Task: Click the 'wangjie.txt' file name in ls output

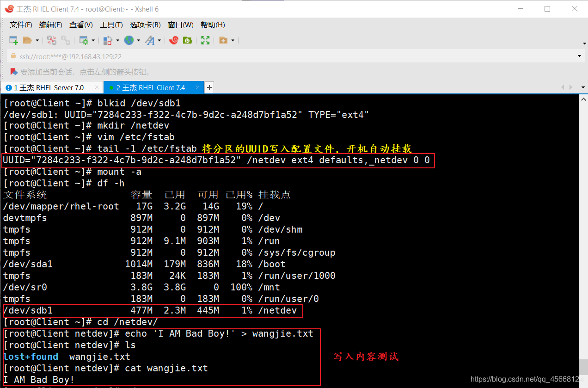Action: [x=99, y=357]
